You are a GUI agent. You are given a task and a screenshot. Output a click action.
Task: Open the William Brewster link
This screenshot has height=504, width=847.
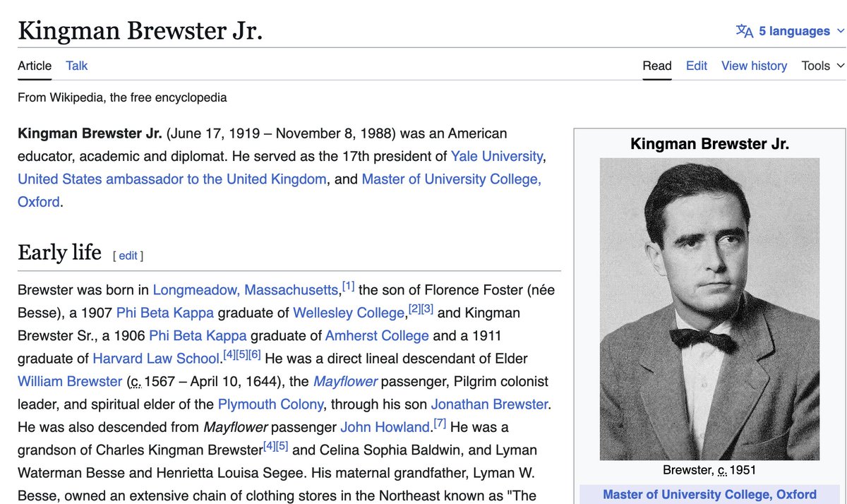(70, 381)
